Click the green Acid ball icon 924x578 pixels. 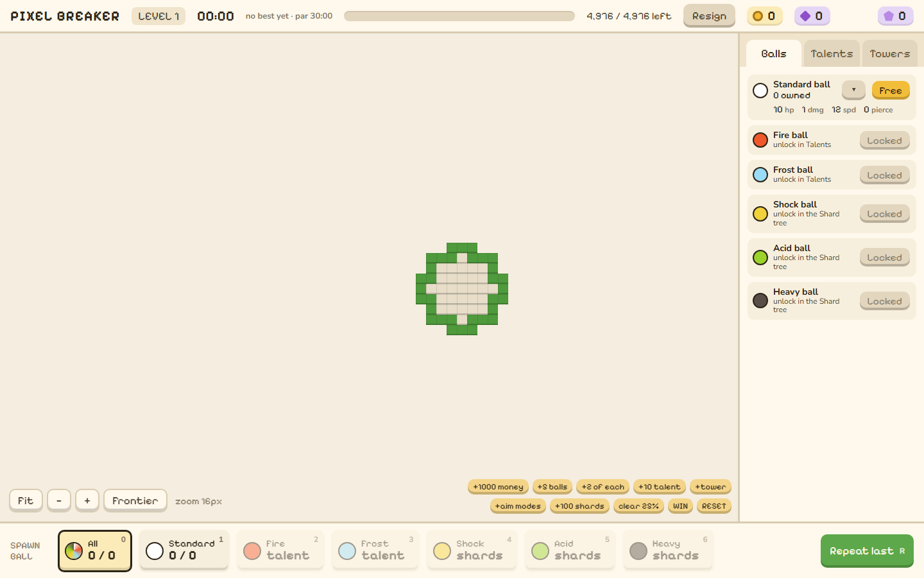[x=760, y=258]
